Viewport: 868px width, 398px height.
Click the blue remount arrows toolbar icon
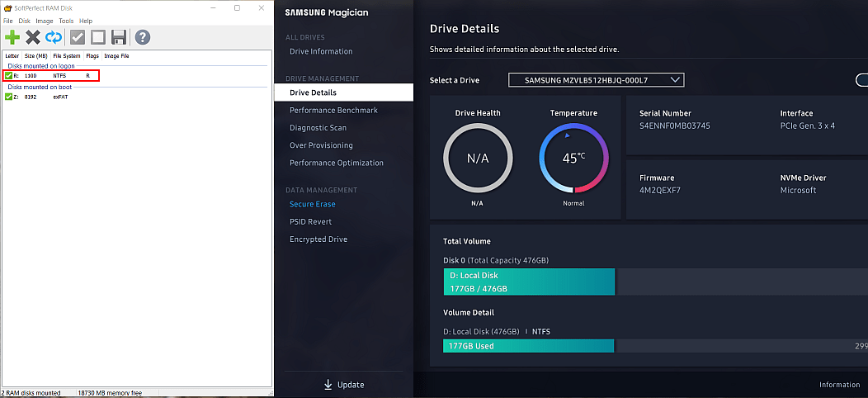[x=53, y=37]
